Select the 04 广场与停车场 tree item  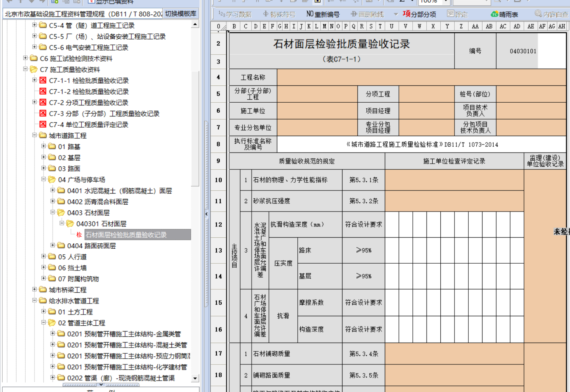tap(81, 179)
